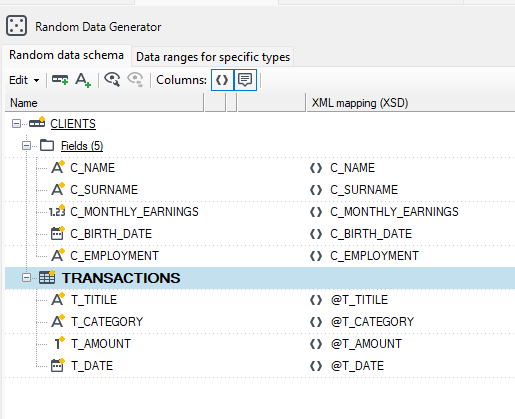Click the text type icon of C_NAME

[58, 167]
